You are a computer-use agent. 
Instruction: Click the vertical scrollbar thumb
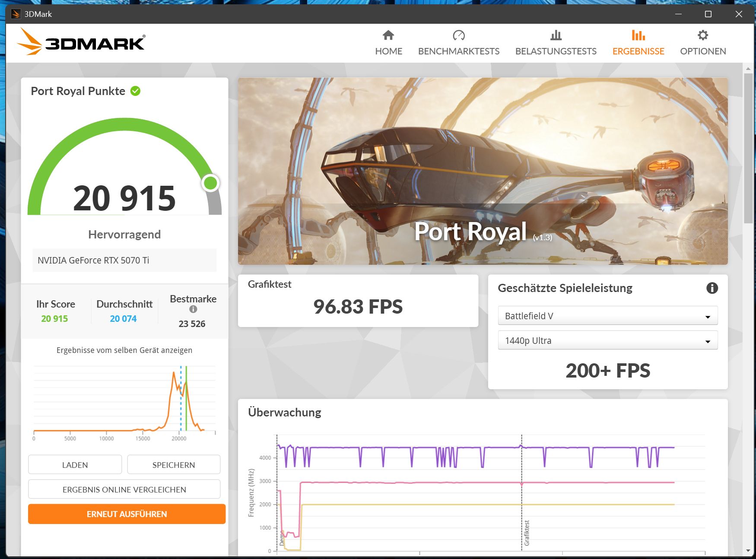[748, 148]
